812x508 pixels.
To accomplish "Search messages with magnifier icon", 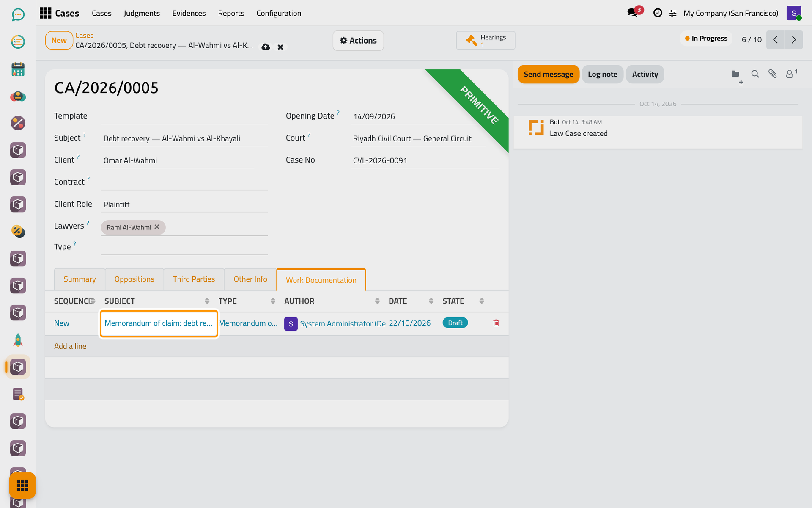I will (755, 74).
